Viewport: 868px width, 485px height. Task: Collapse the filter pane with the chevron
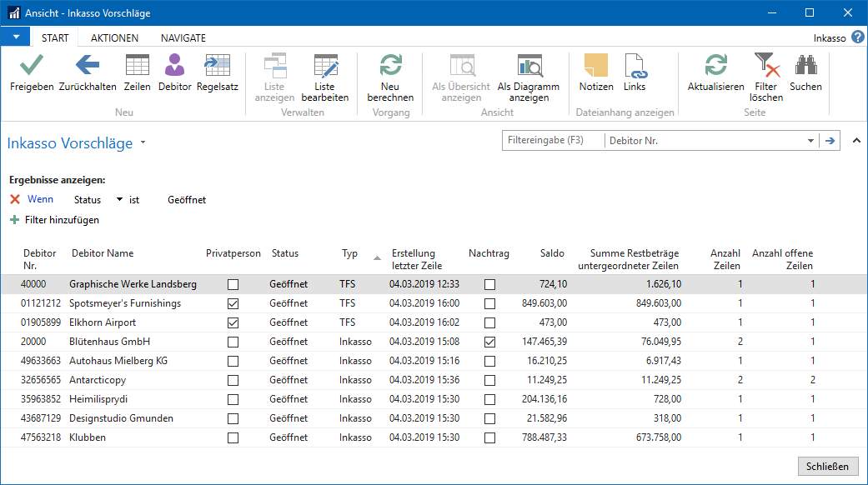(856, 141)
